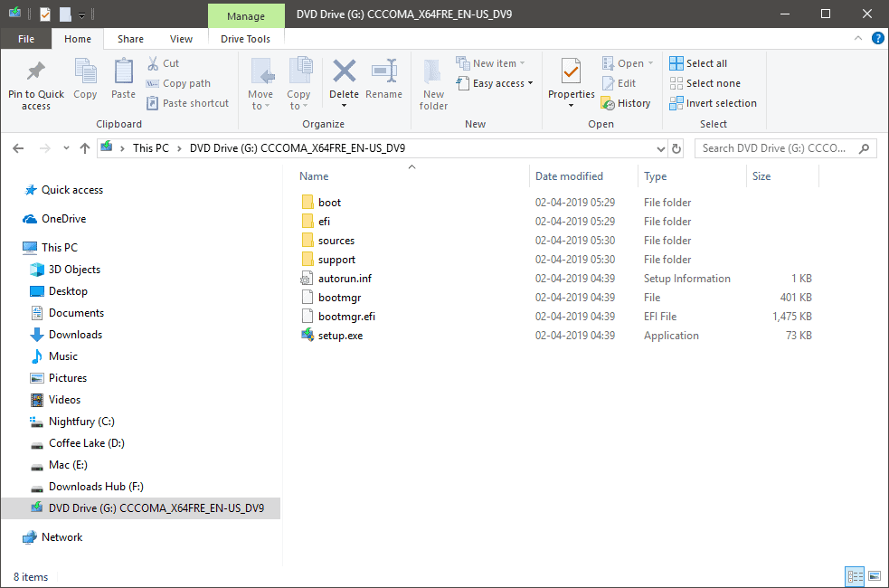Open 3D Objects folder
The width and height of the screenshot is (889, 588).
[x=74, y=270]
